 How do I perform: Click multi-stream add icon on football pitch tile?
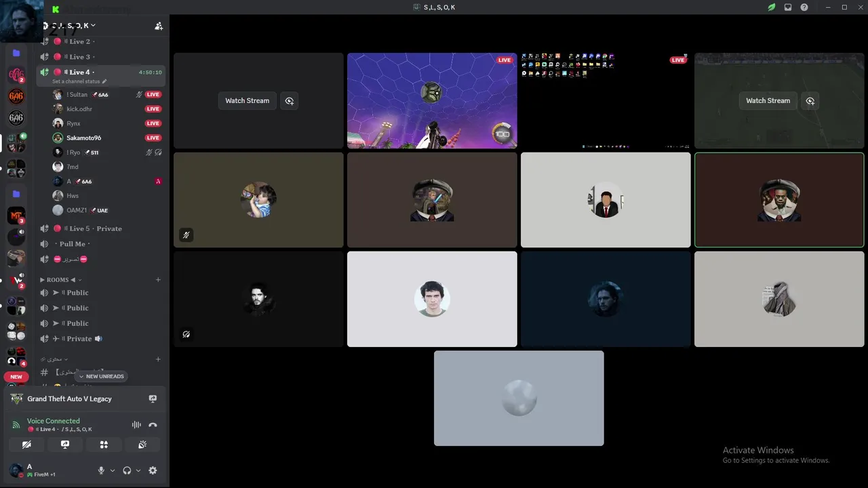point(810,100)
